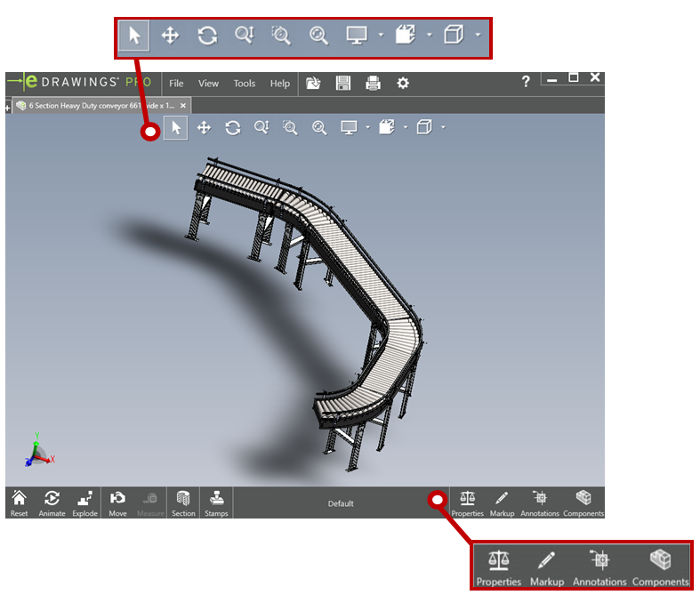Activate the Pan tool in viewport toolbar

coord(204,128)
